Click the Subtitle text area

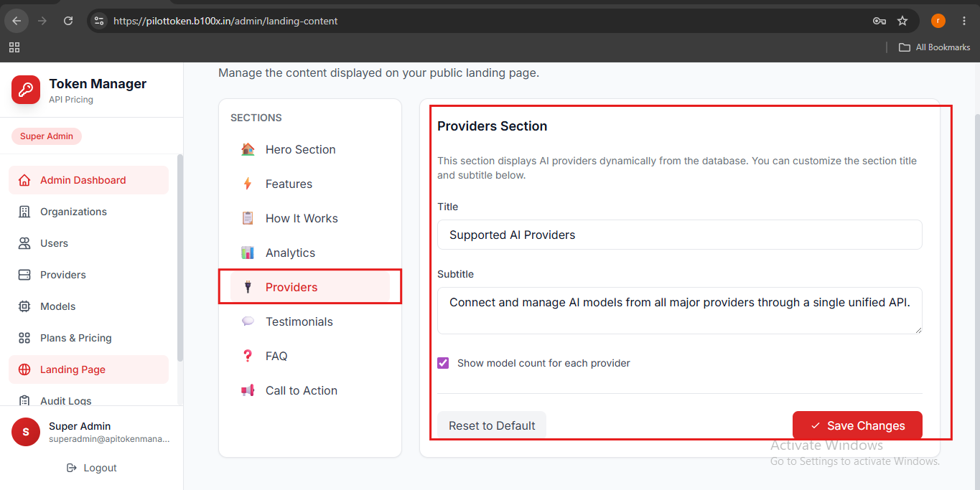(x=680, y=311)
